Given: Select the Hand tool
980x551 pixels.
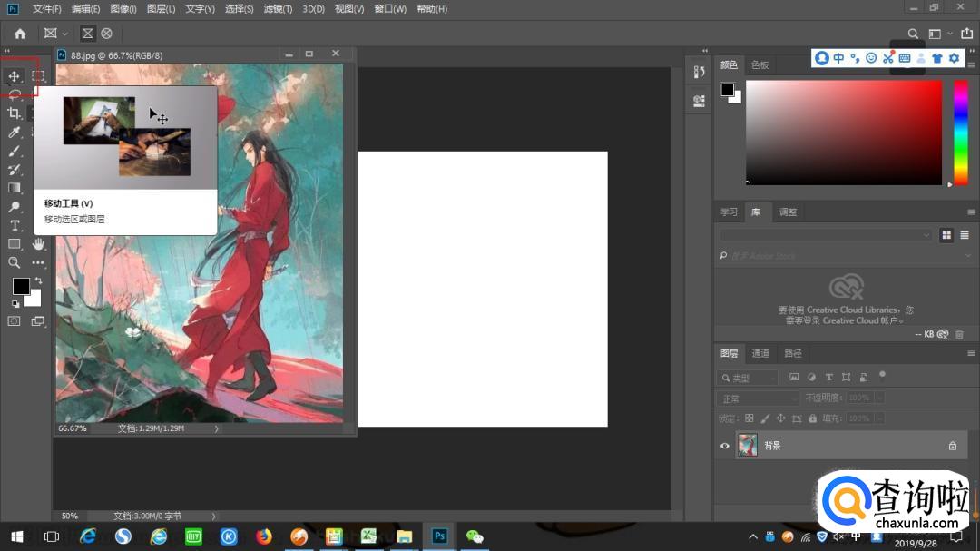Looking at the screenshot, I should pos(39,244).
